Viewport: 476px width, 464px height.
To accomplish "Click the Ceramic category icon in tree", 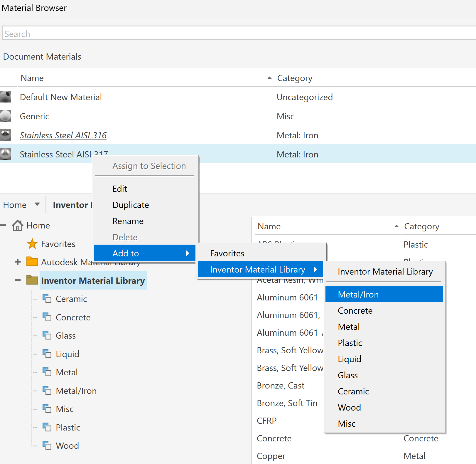I will click(x=47, y=298).
